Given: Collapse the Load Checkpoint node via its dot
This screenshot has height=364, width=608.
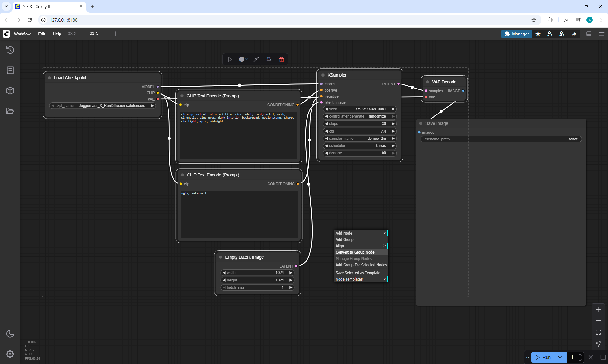Looking at the screenshot, I should (x=49, y=78).
